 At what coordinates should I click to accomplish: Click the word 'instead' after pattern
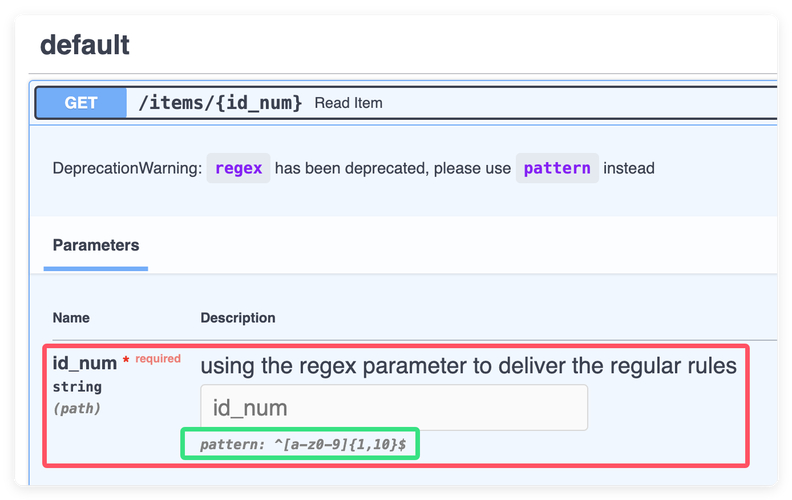629,168
